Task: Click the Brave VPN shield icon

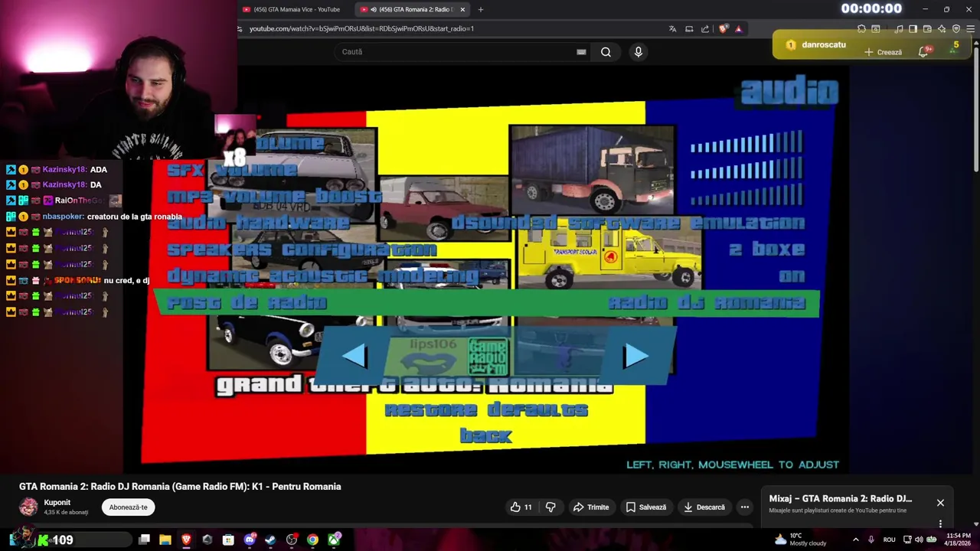Action: coord(956,29)
